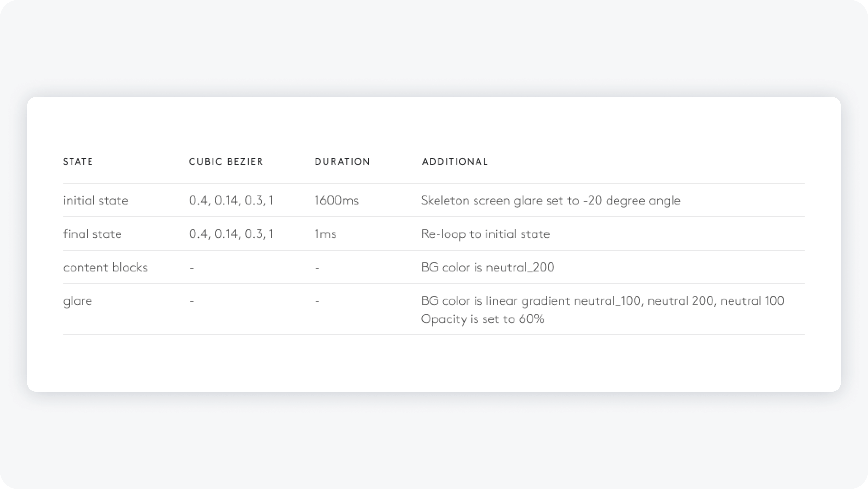This screenshot has height=489, width=868.
Task: Click the cubic bezier value for final state
Action: point(231,234)
